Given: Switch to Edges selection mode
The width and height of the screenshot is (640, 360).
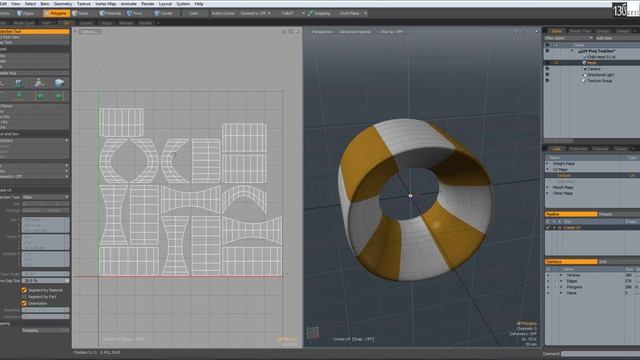Looking at the screenshot, I should 25,13.
